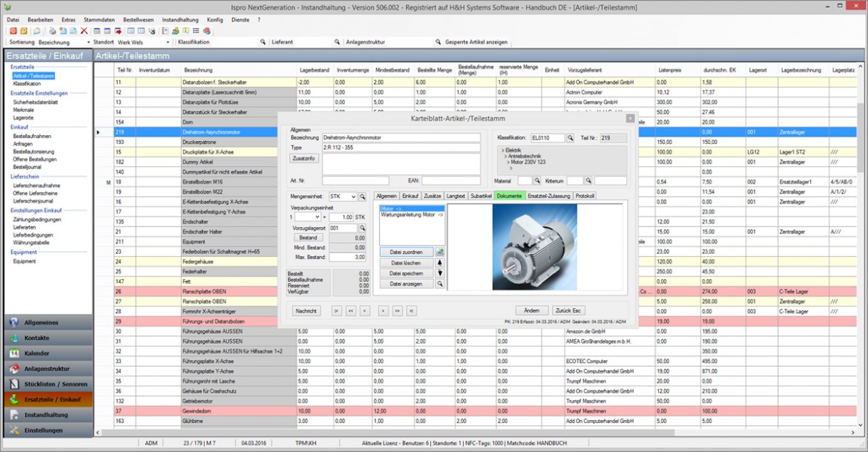Click the up arrow to reorder documents

[440, 263]
